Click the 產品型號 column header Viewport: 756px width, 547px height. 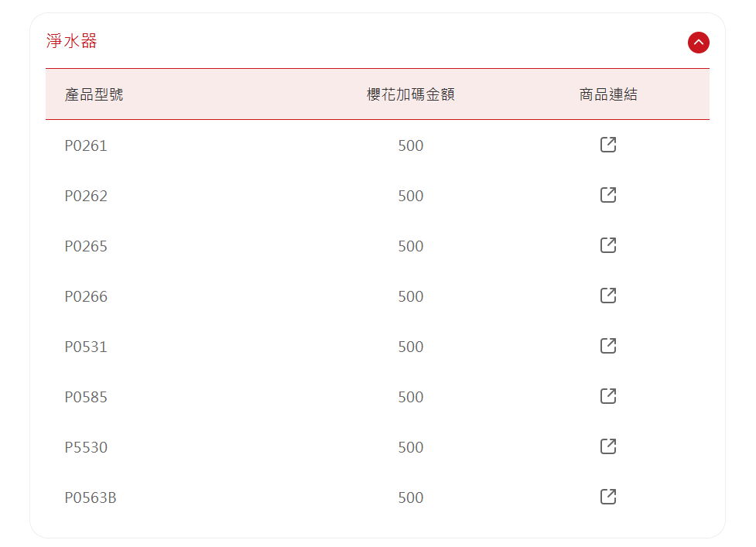click(94, 95)
